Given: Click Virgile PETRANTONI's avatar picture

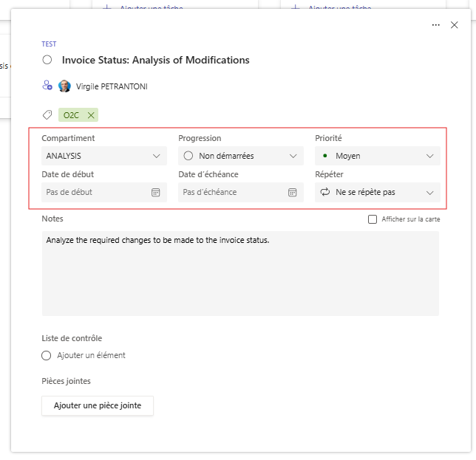Looking at the screenshot, I should pyautogui.click(x=65, y=86).
